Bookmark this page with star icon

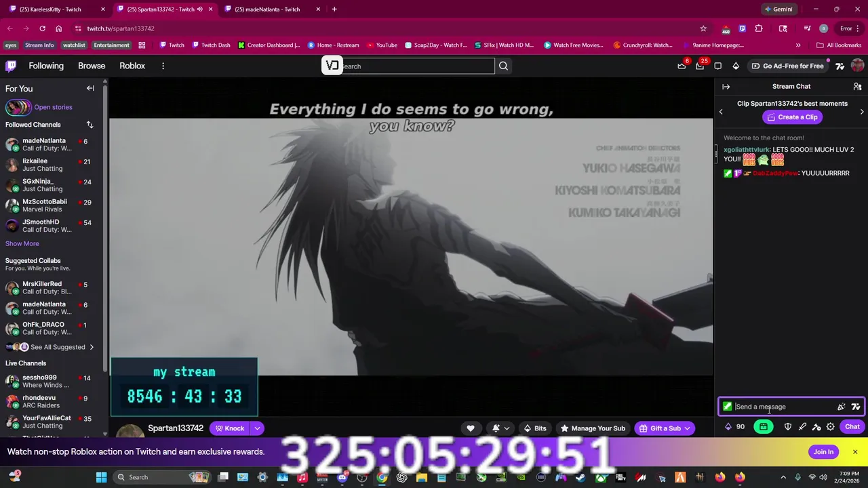click(703, 28)
